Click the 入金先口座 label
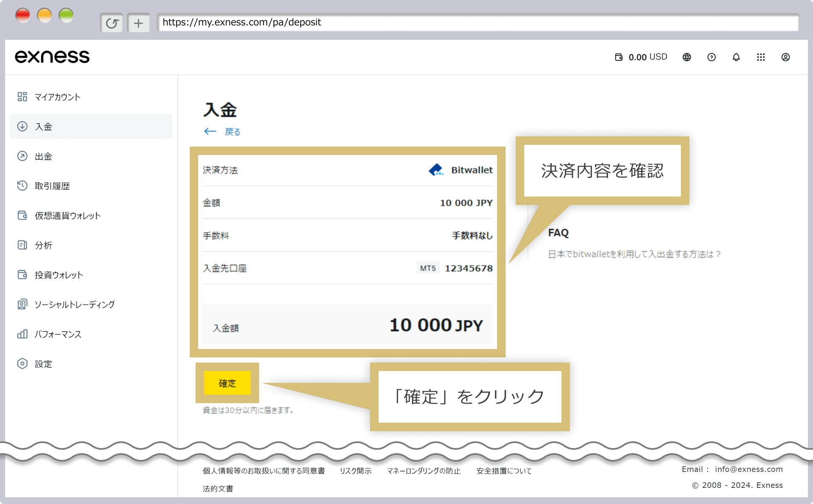Screen dimensions: 813x504 [x=225, y=268]
